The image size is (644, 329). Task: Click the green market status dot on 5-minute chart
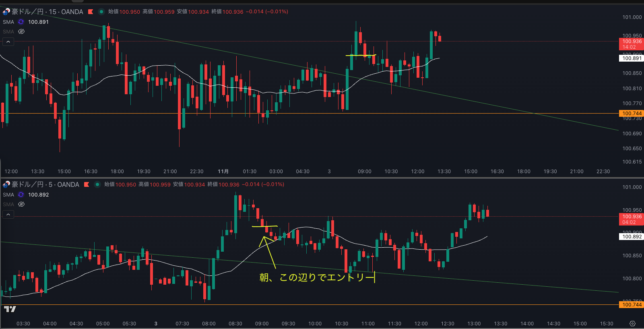(97, 184)
